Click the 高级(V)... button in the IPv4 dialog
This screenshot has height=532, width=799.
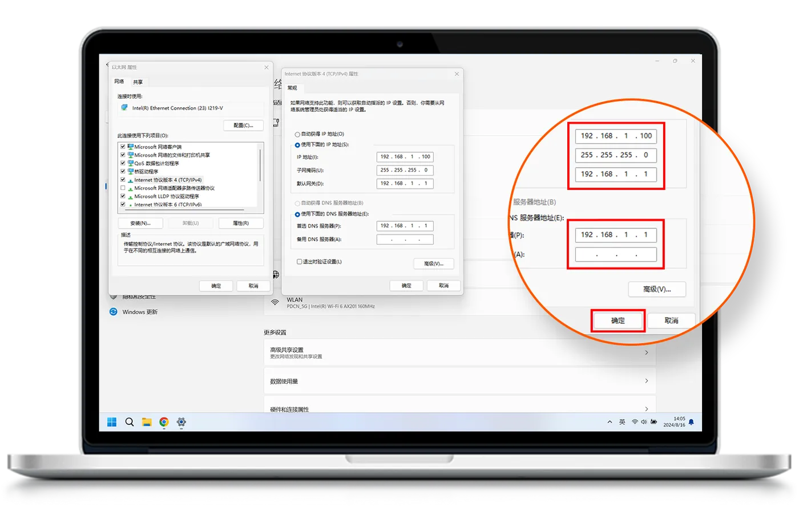coord(434,263)
